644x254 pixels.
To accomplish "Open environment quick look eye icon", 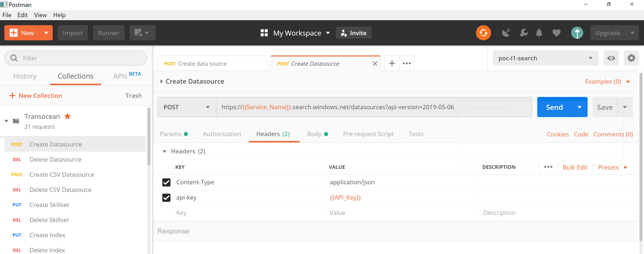I will (611, 58).
